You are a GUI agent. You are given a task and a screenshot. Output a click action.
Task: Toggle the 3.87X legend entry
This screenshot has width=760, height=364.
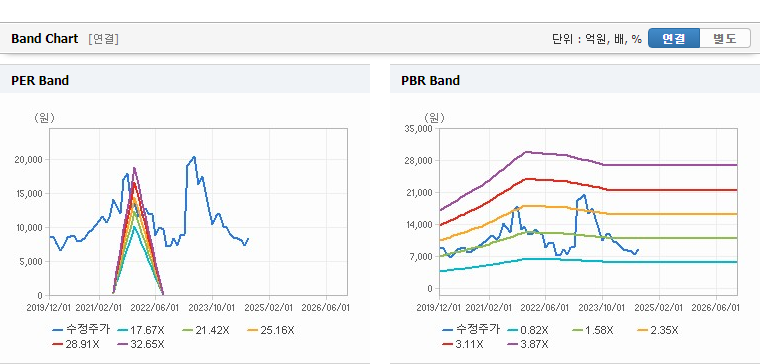pos(528,344)
